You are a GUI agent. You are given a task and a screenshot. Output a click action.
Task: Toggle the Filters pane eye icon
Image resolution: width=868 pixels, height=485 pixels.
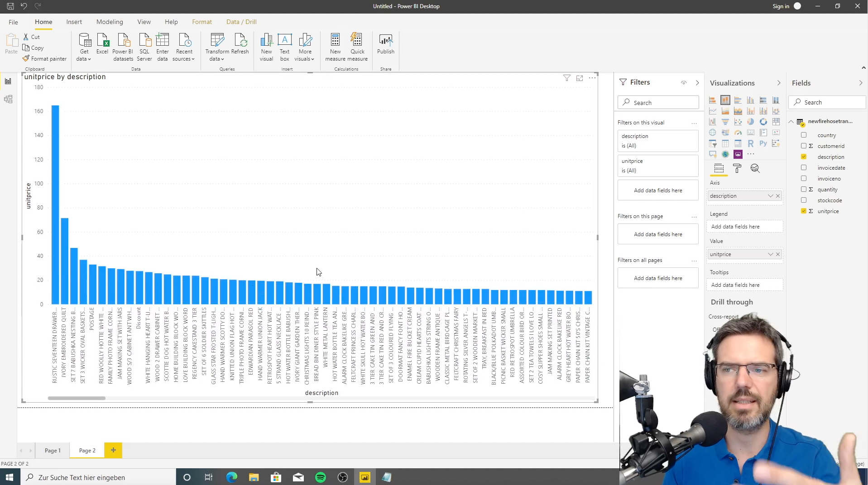tap(684, 82)
